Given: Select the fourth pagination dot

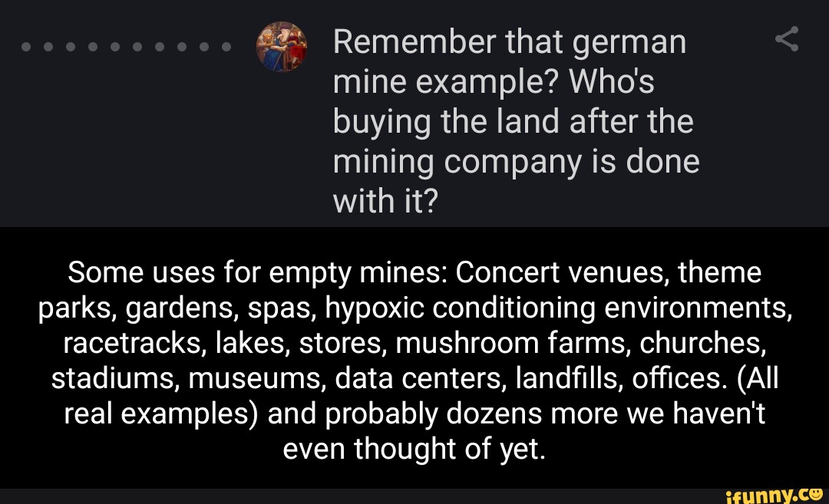Looking at the screenshot, I should click(92, 46).
